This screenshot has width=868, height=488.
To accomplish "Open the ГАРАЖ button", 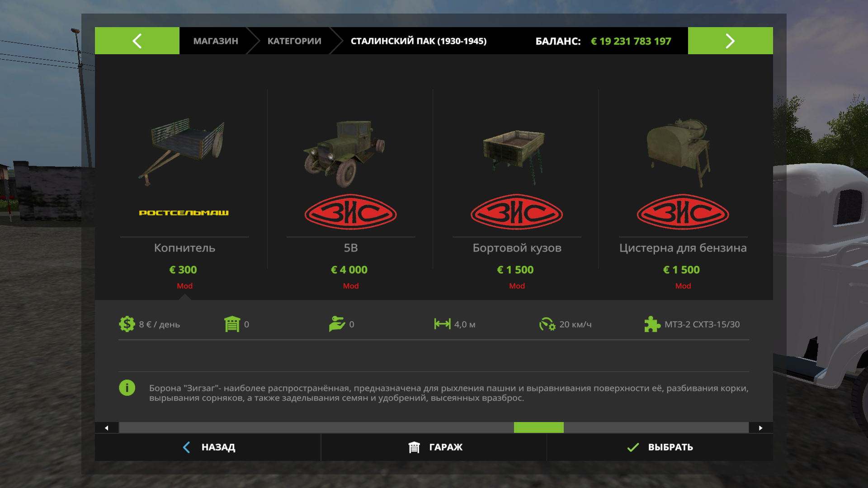I will 434,447.
